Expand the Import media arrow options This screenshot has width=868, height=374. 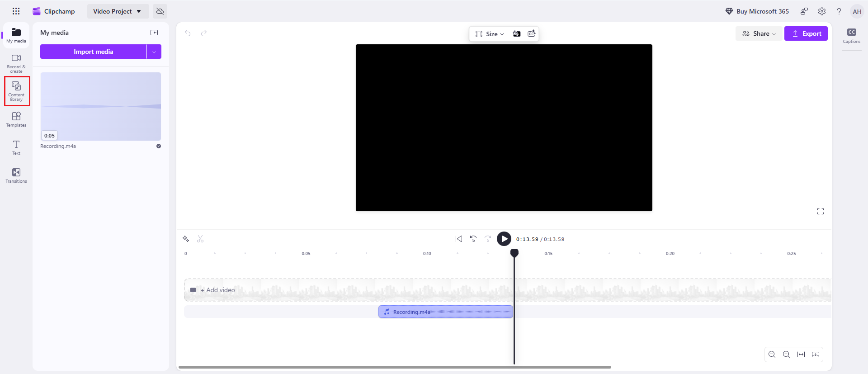pos(154,52)
